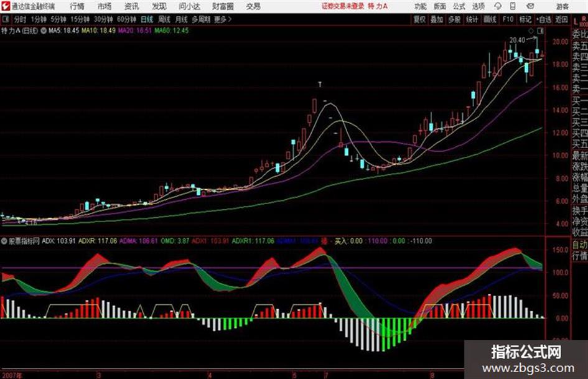
Task: Open the F10 company info button
Action: click(508, 19)
